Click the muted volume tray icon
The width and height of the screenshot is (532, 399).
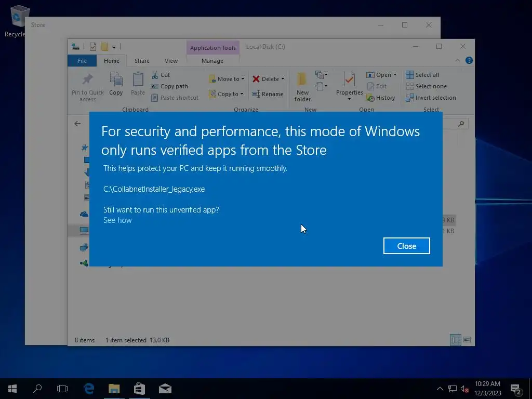point(464,389)
